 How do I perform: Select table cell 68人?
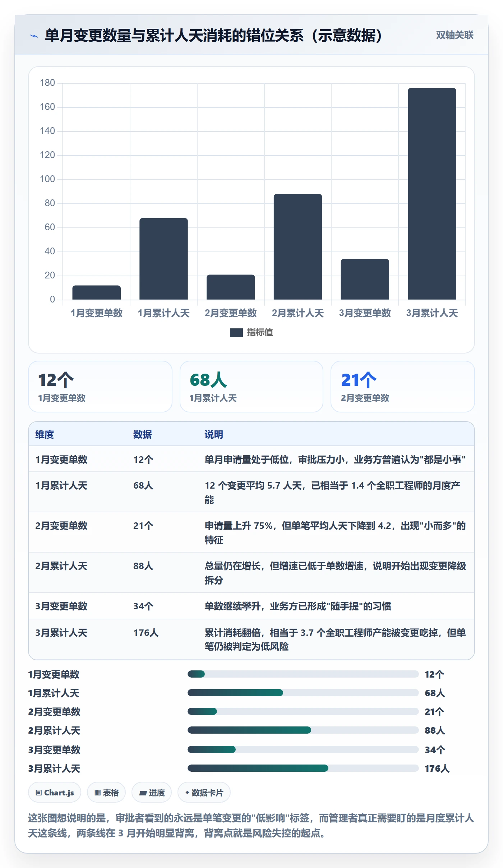143,485
